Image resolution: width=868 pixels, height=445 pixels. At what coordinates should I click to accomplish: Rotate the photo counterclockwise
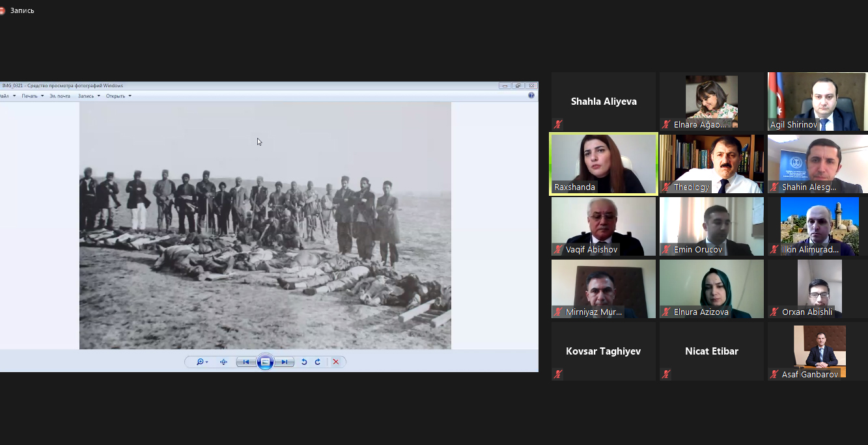(x=304, y=362)
